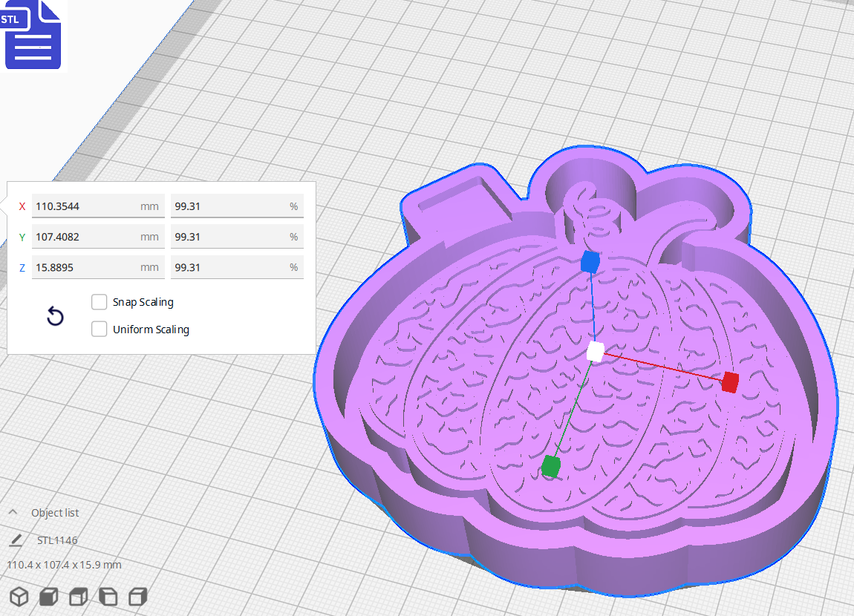The width and height of the screenshot is (854, 616).
Task: Enable Uniform Scaling
Action: pos(99,329)
